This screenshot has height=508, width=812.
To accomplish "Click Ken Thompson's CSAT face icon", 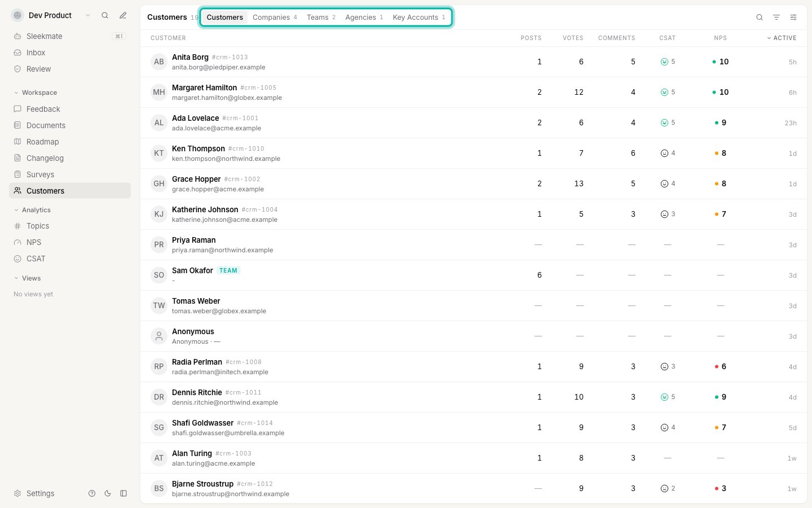I will click(664, 154).
